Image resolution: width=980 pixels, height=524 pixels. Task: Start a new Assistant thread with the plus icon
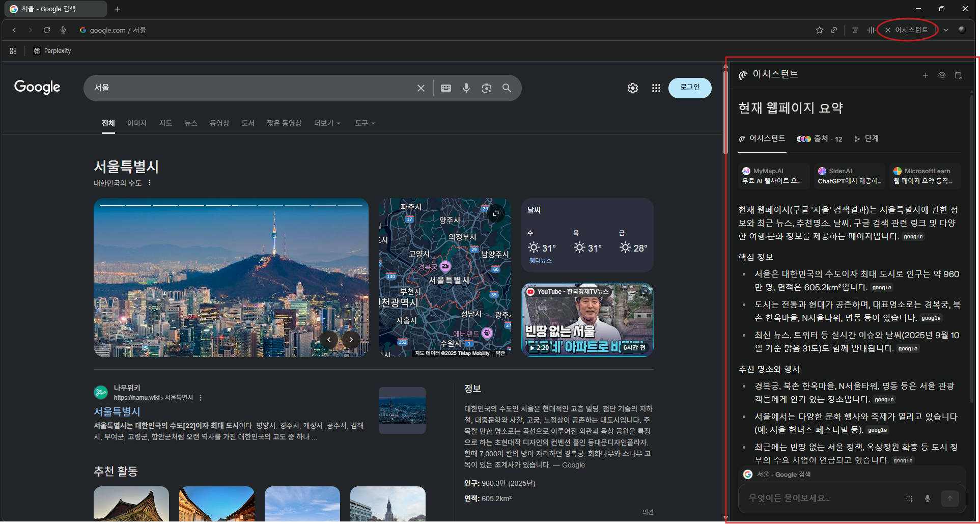point(926,75)
